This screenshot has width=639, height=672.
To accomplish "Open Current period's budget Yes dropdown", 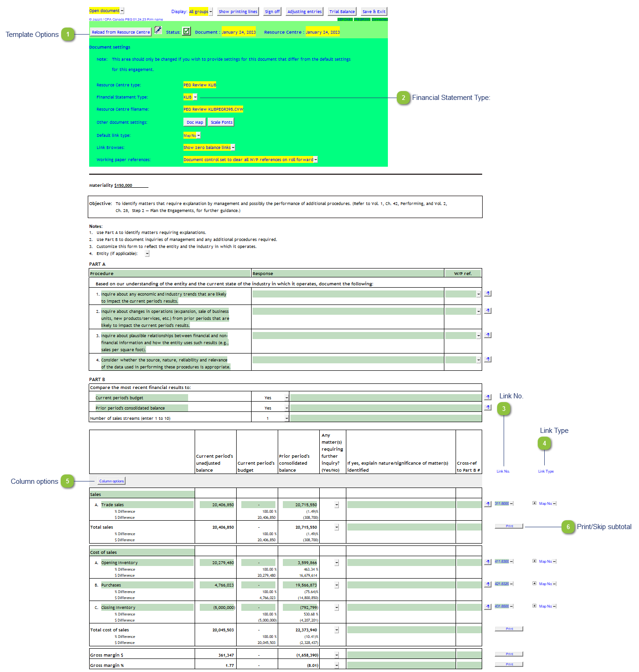I will tap(287, 398).
